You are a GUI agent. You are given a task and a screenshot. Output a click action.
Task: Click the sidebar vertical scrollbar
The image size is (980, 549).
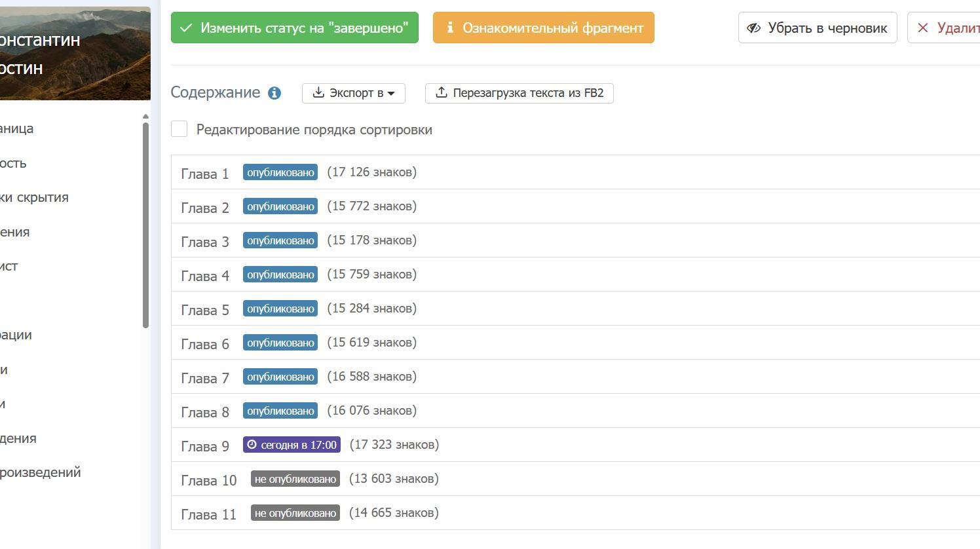coord(145,223)
